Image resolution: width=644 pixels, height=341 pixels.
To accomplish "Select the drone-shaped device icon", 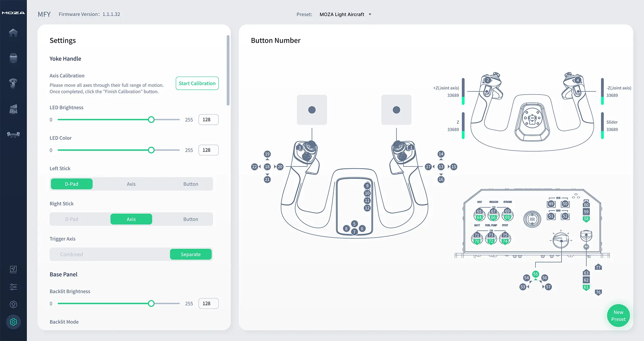I will point(13,134).
